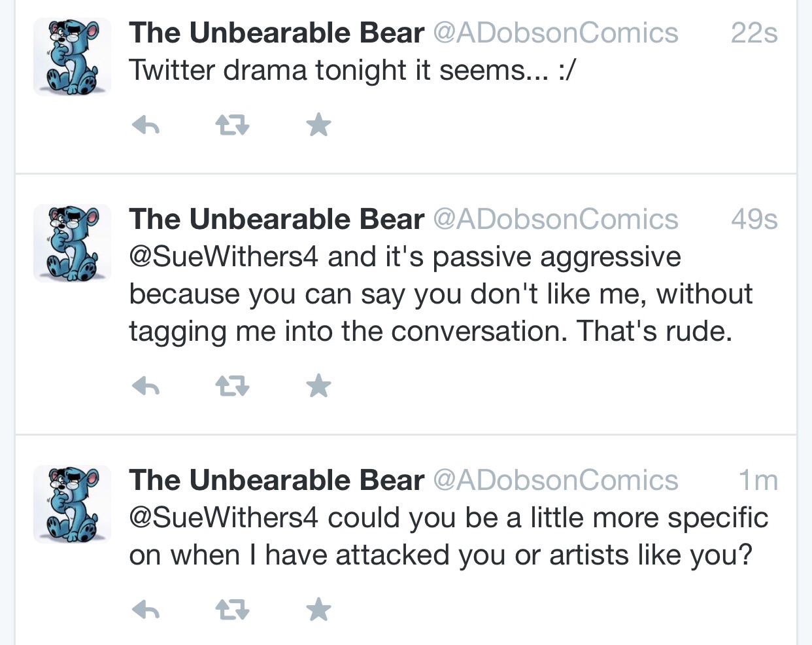Open bear avatar on the 1m tweet
This screenshot has width=812, height=645.
click(73, 504)
